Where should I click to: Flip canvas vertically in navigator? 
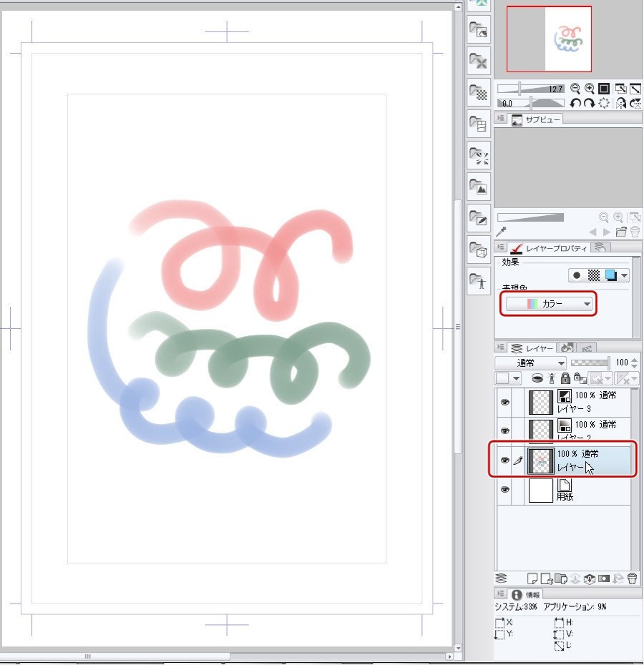pyautogui.click(x=635, y=103)
